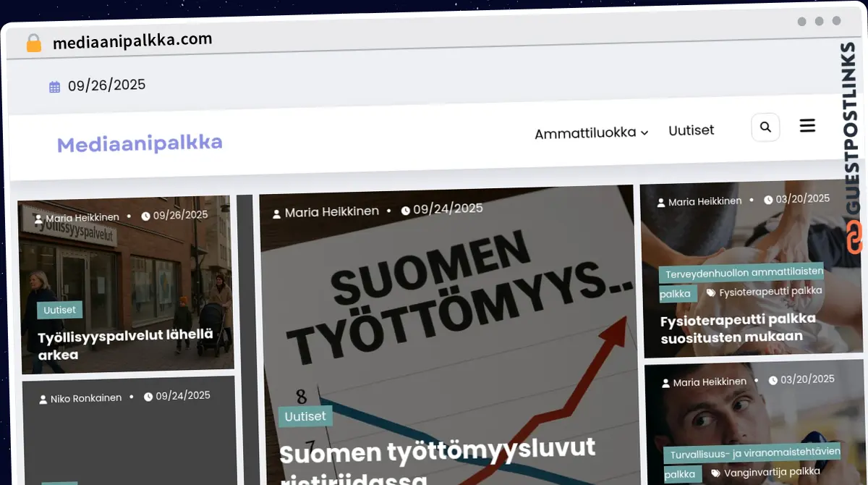Open the search magnifier button
The image size is (868, 485).
tap(765, 127)
